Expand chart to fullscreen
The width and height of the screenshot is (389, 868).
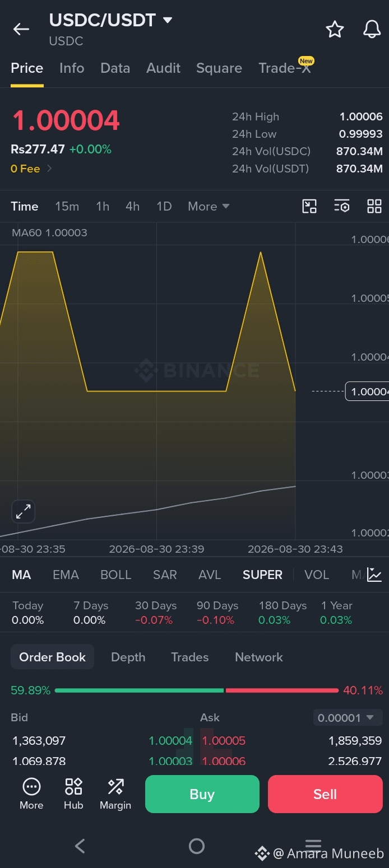coord(23,511)
